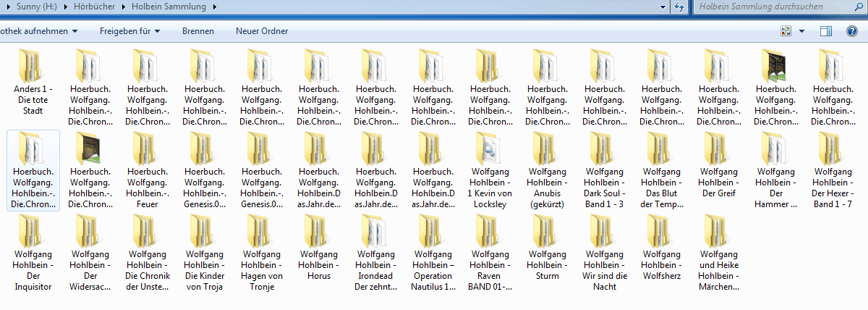The image size is (868, 310).
Task: Navigate to 'Hörbücher' in the breadcrumb
Action: coord(96,7)
